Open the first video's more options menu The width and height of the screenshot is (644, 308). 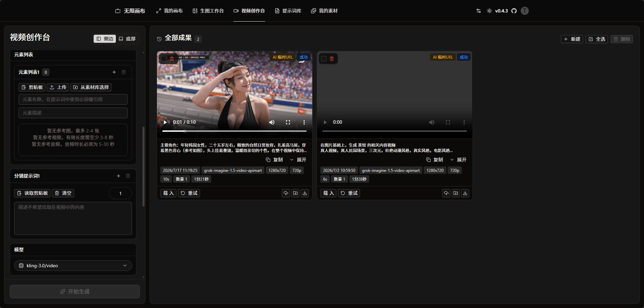pyautogui.click(x=304, y=122)
